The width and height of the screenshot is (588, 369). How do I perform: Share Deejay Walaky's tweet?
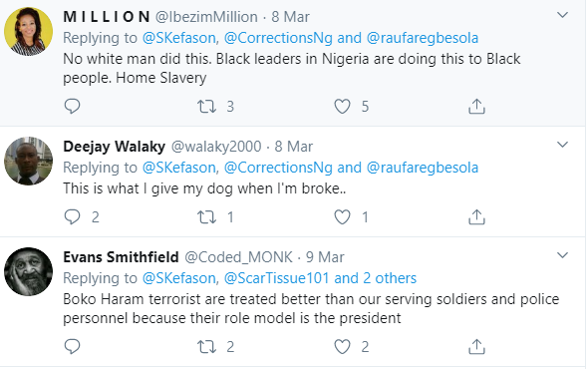(x=476, y=217)
